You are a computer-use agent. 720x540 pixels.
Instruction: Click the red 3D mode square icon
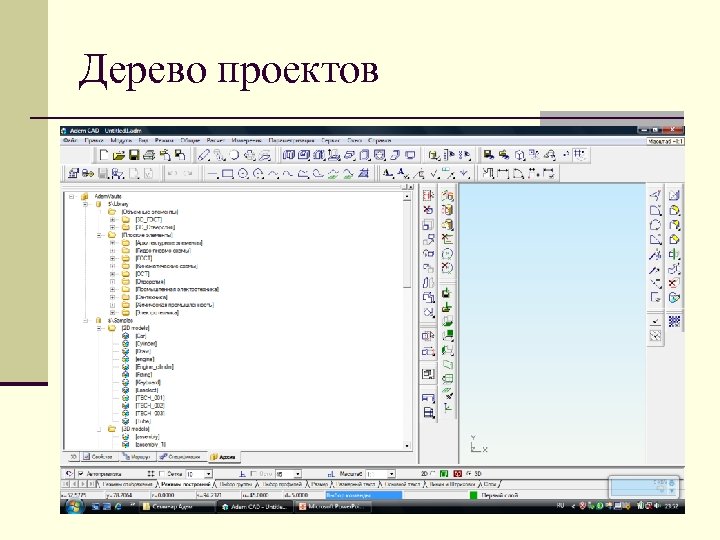point(457,473)
